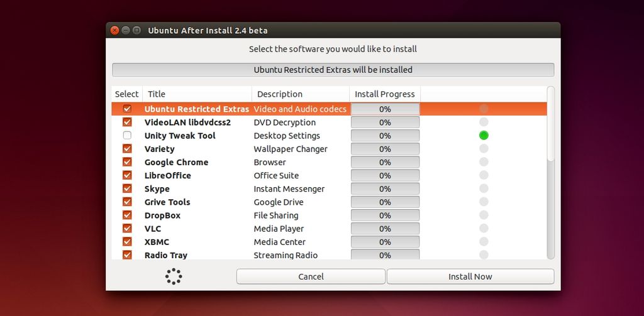Click the 'DVD Decryption' description
Viewport: 644px width, 316px height.
click(285, 123)
